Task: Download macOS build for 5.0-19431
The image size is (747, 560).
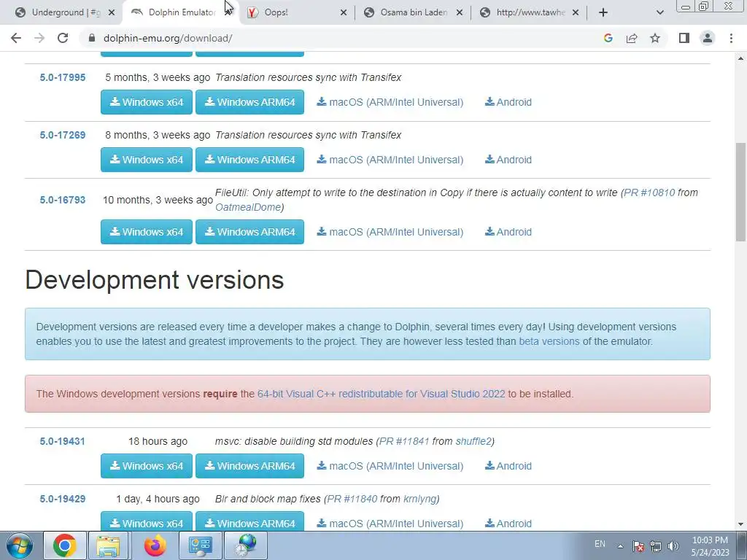Action: (x=390, y=466)
